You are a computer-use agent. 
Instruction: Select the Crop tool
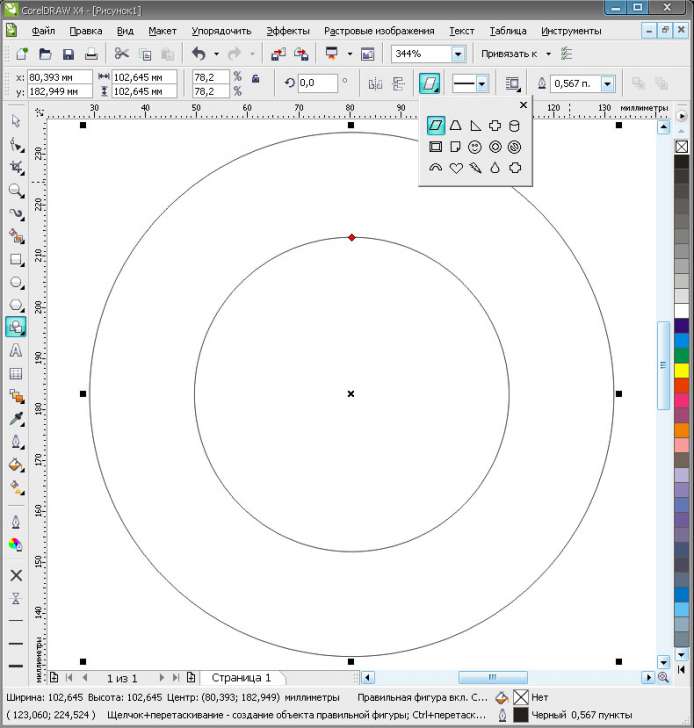[16, 168]
